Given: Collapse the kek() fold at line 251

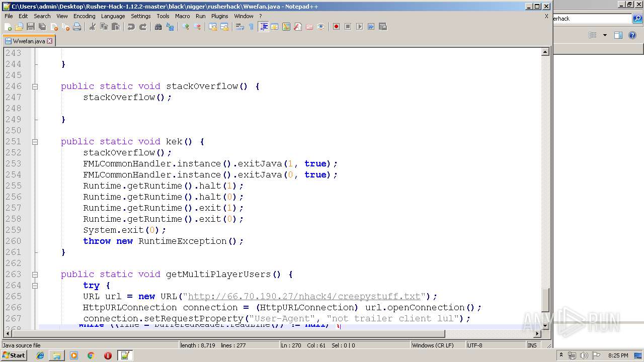Looking at the screenshot, I should (x=35, y=142).
